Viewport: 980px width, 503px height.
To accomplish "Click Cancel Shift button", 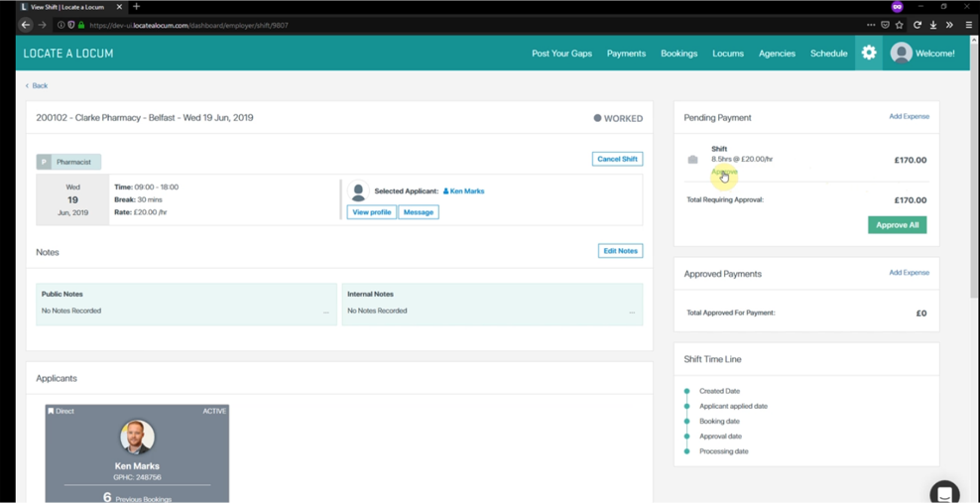I will pos(618,159).
